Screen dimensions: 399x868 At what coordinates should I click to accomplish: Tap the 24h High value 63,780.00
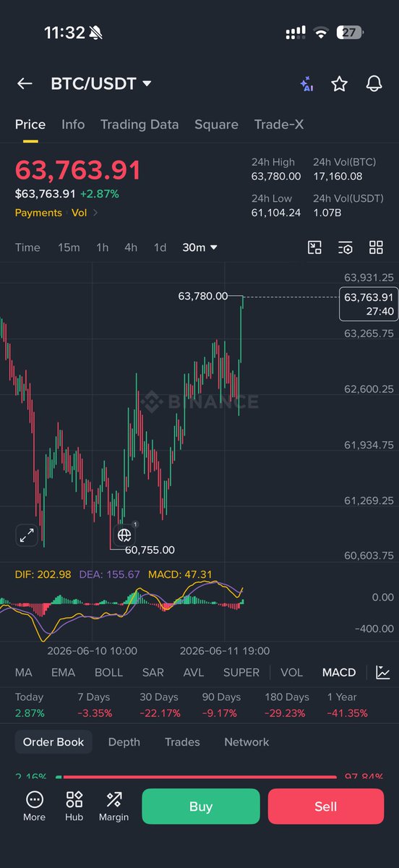click(276, 176)
